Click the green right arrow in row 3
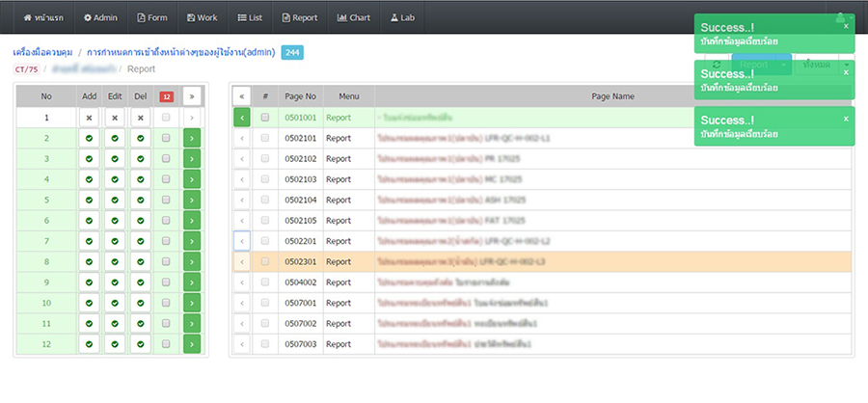The width and height of the screenshot is (868, 403). [191, 159]
